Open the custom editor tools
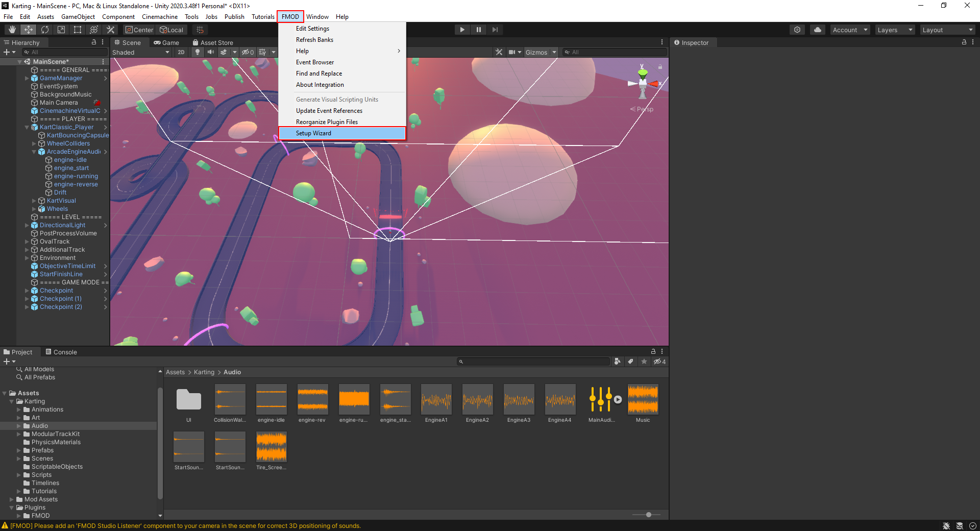 click(x=110, y=30)
